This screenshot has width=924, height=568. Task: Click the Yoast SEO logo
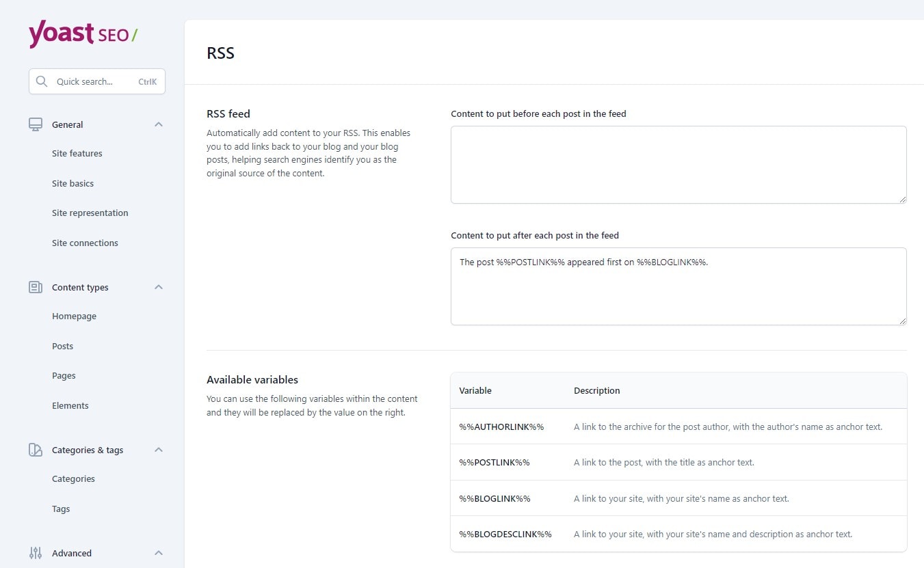(83, 33)
